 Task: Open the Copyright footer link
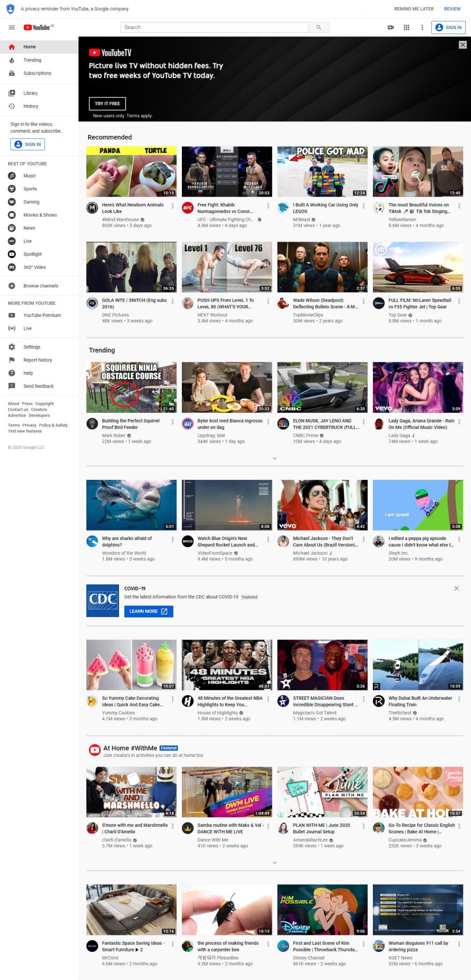(44, 404)
